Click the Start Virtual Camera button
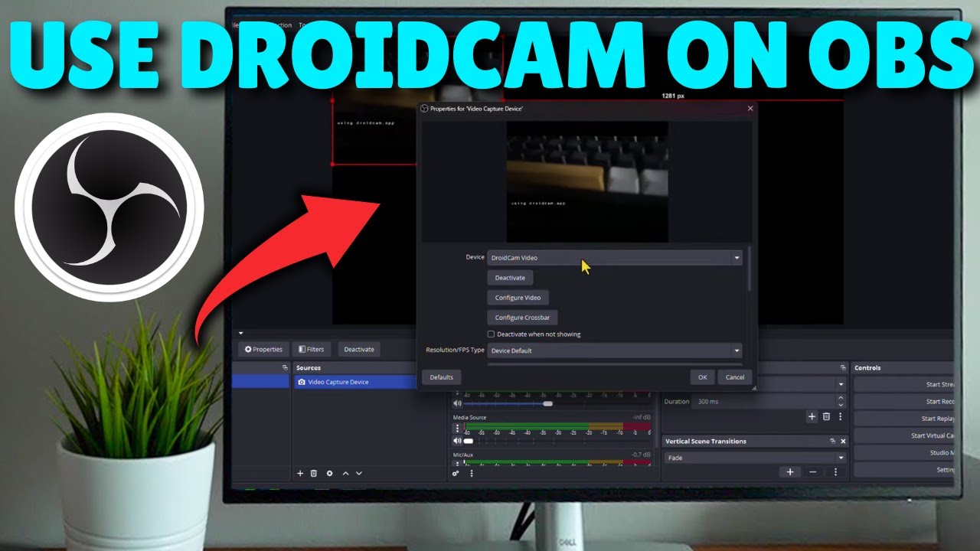This screenshot has height=551, width=980. click(x=904, y=435)
